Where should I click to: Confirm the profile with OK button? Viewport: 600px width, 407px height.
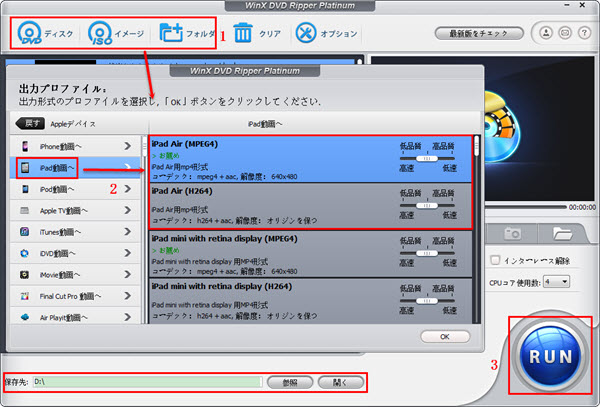click(445, 337)
